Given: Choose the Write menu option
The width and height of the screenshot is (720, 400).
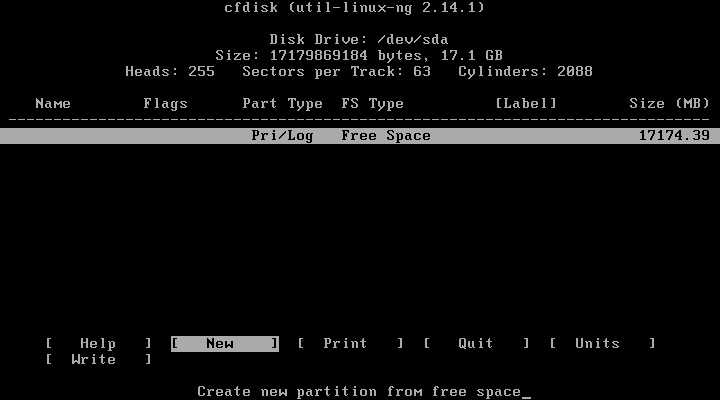Looking at the screenshot, I should [x=98, y=360].
